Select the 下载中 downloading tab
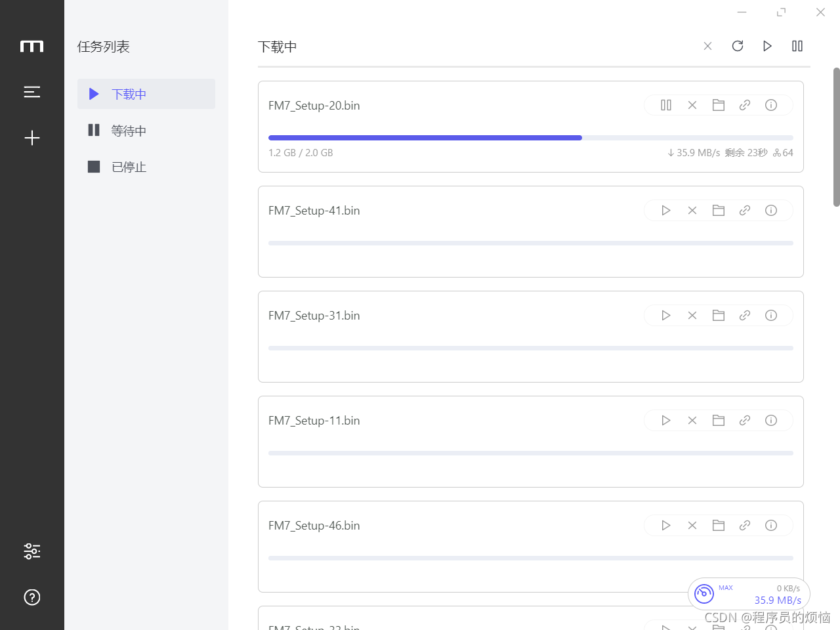The image size is (840, 630). point(129,94)
